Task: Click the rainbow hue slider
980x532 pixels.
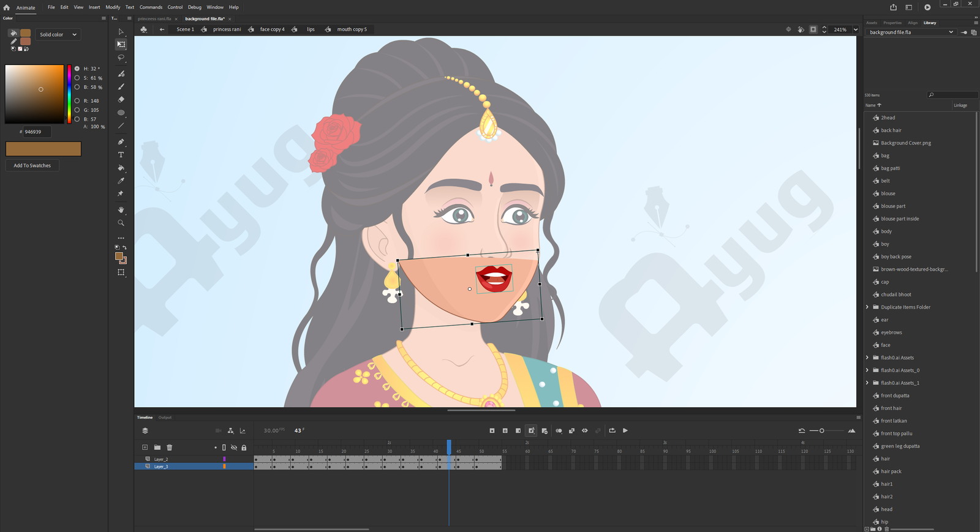Action: tap(69, 93)
